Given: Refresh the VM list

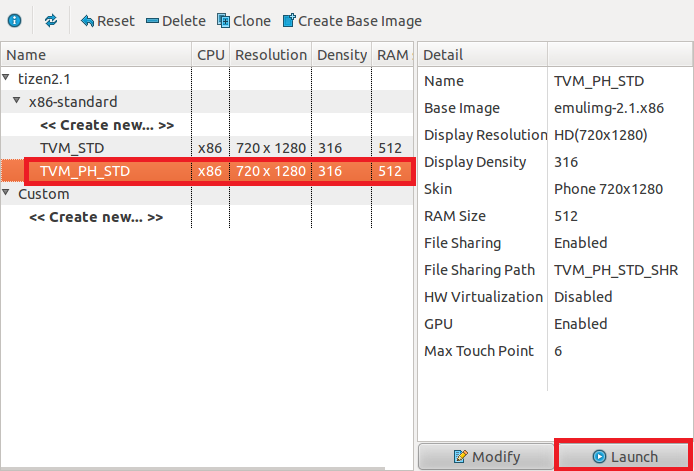Looking at the screenshot, I should click(51, 20).
